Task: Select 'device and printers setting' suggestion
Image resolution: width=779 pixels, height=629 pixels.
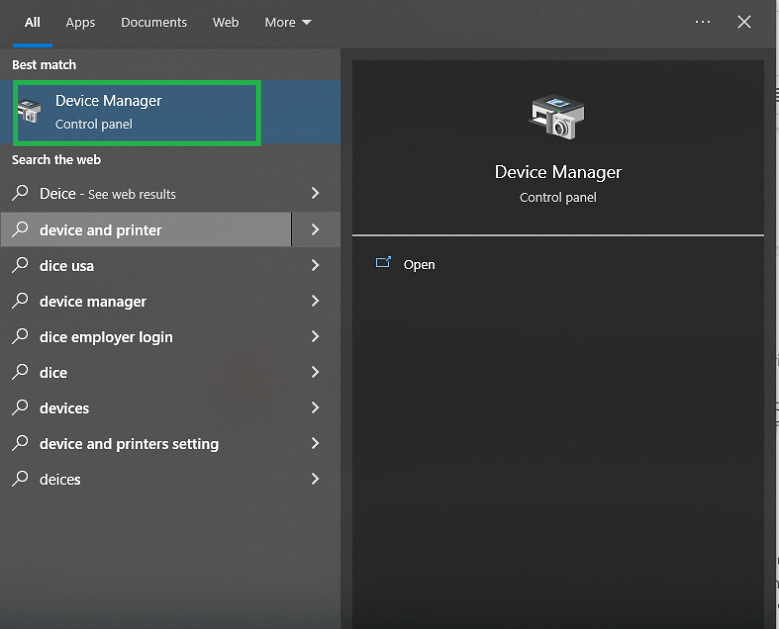Action: pos(146,444)
